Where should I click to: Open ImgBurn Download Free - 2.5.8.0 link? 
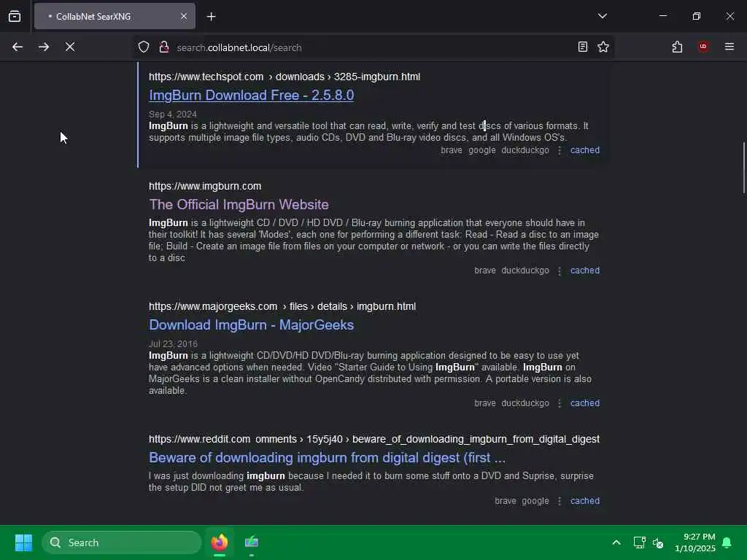pyautogui.click(x=251, y=96)
